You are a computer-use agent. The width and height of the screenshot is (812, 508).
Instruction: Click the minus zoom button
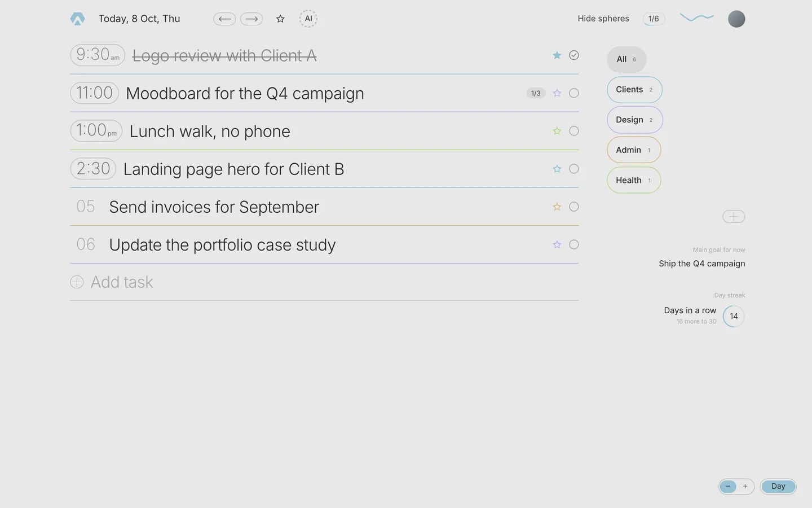tap(728, 487)
